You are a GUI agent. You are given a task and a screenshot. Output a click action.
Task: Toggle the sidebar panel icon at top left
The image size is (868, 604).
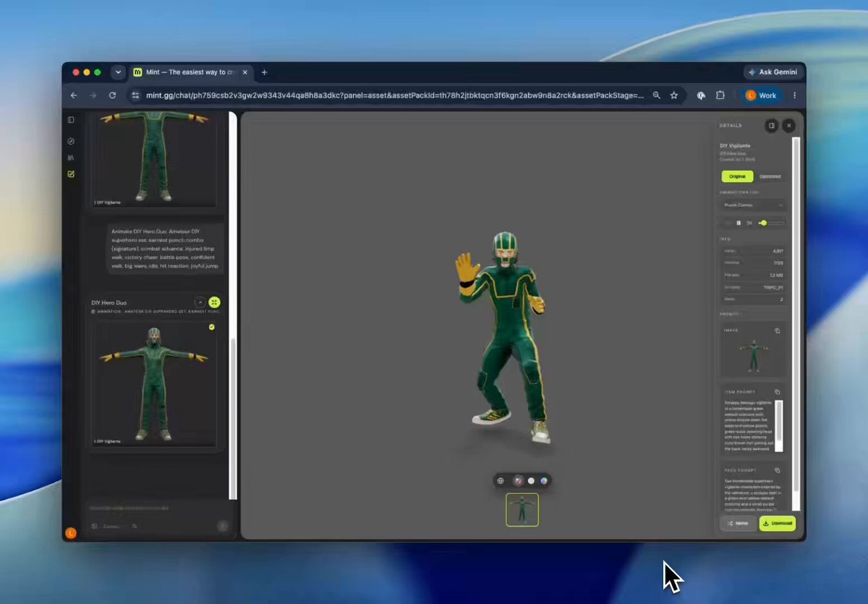(71, 120)
